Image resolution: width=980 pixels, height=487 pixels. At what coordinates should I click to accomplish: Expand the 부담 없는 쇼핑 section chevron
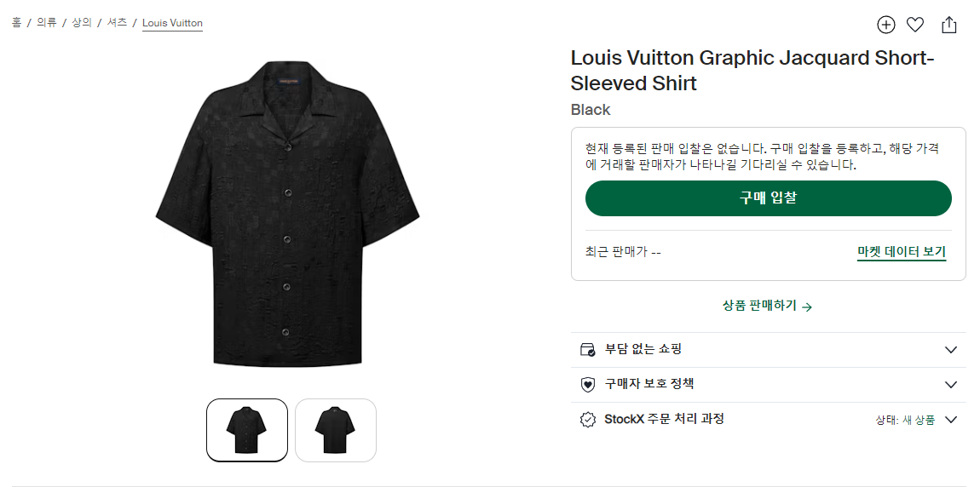point(951,349)
